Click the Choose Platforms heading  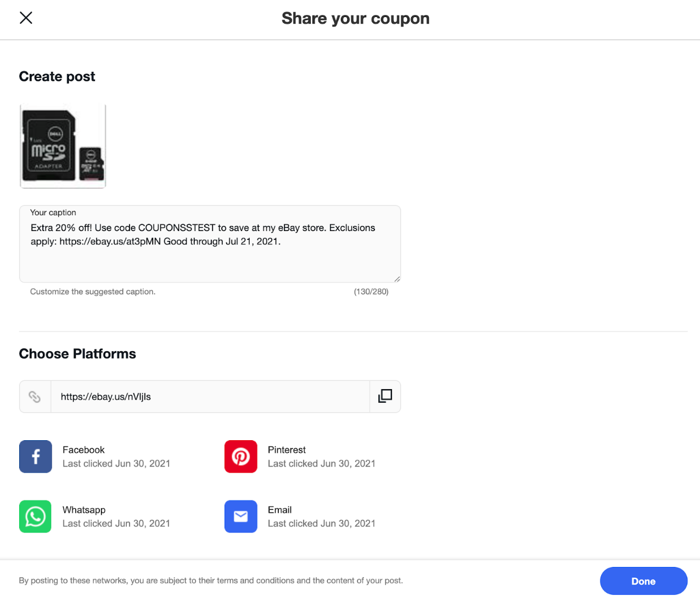tap(77, 354)
